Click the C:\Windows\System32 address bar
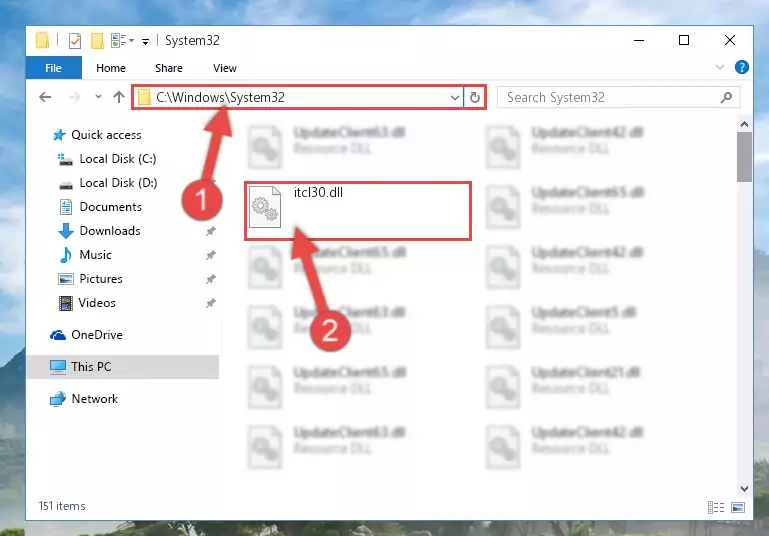This screenshot has height=536, width=769. pos(298,97)
